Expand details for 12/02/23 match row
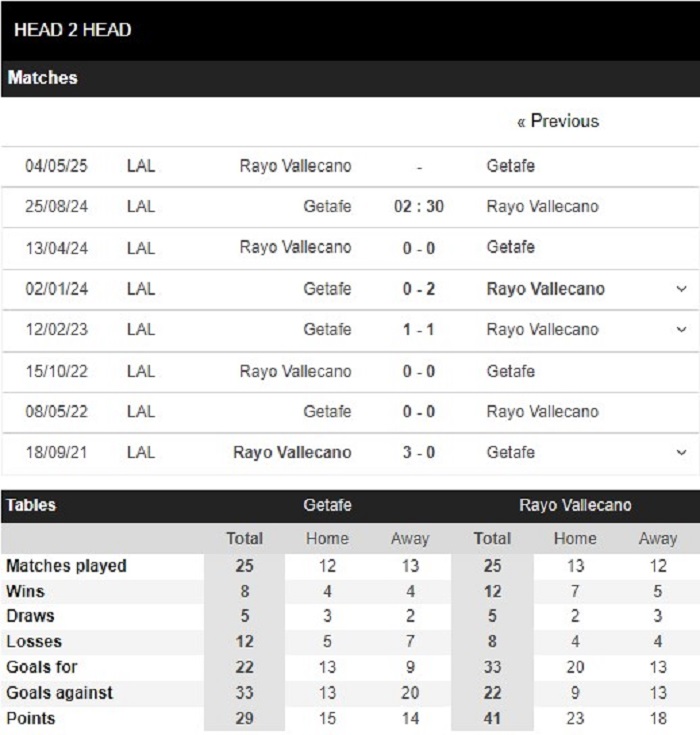Image resolution: width=700 pixels, height=735 pixels. click(681, 330)
